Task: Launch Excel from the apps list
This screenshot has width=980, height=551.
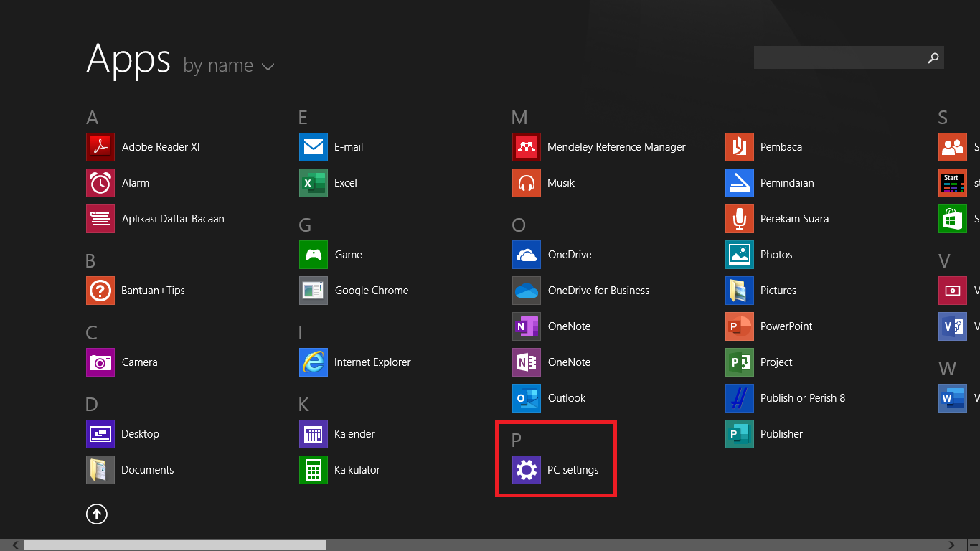Action: click(x=328, y=183)
